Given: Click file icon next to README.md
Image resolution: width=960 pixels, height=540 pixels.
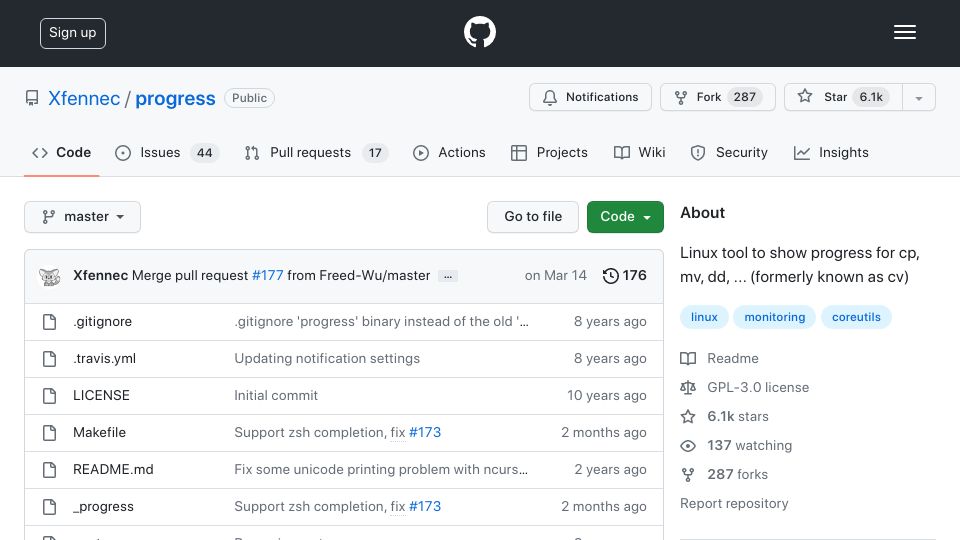Looking at the screenshot, I should tap(50, 470).
